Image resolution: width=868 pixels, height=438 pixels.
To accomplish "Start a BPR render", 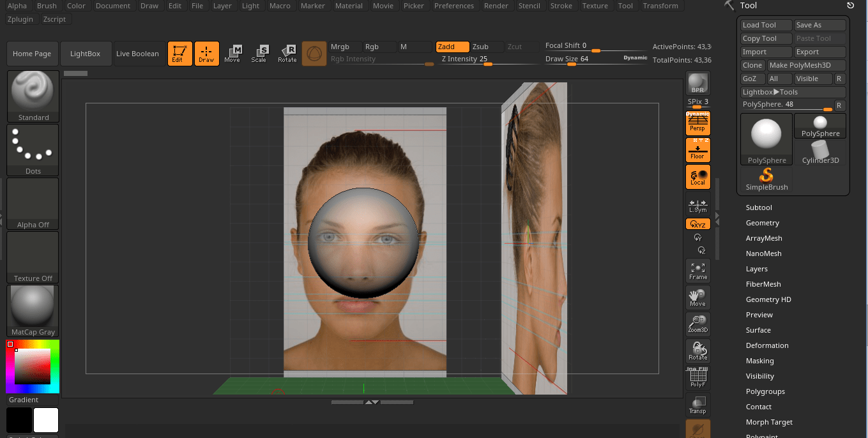I will pos(697,83).
